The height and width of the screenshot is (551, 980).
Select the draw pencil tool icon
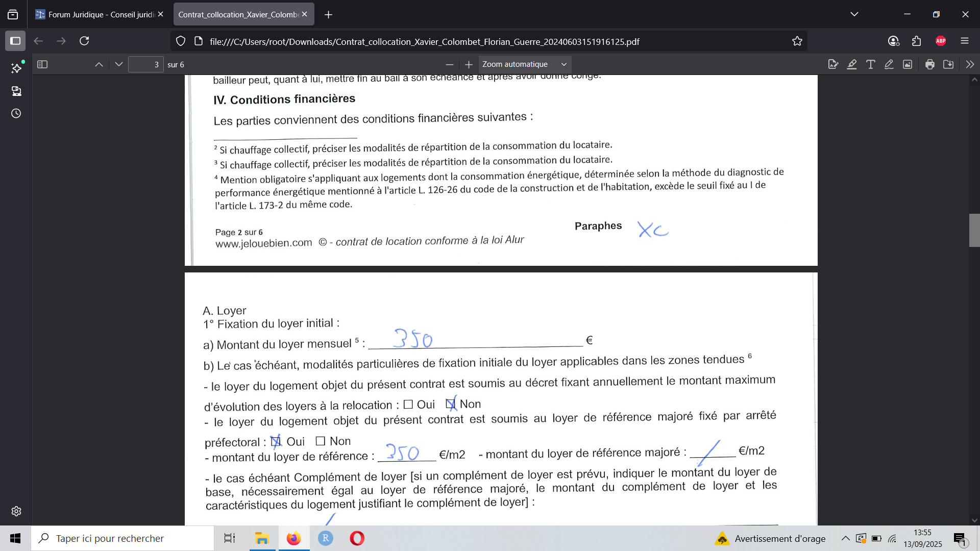889,64
